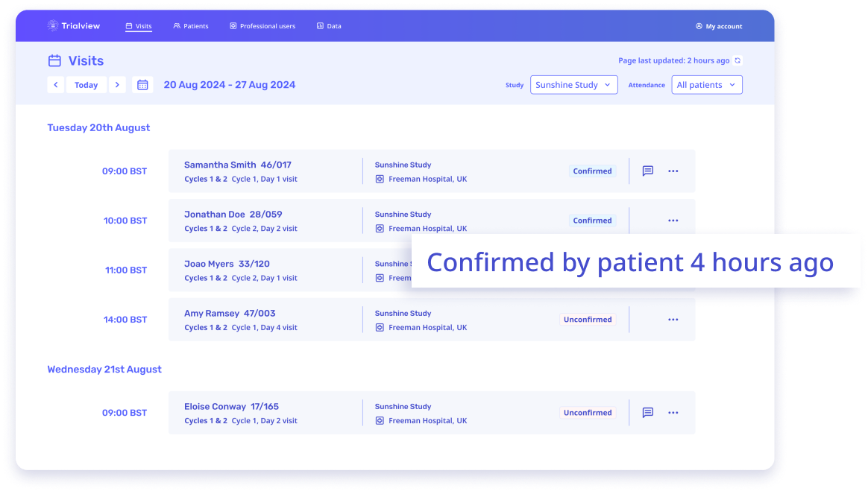Open the Data tab
This screenshot has height=491, width=868.
pyautogui.click(x=329, y=26)
